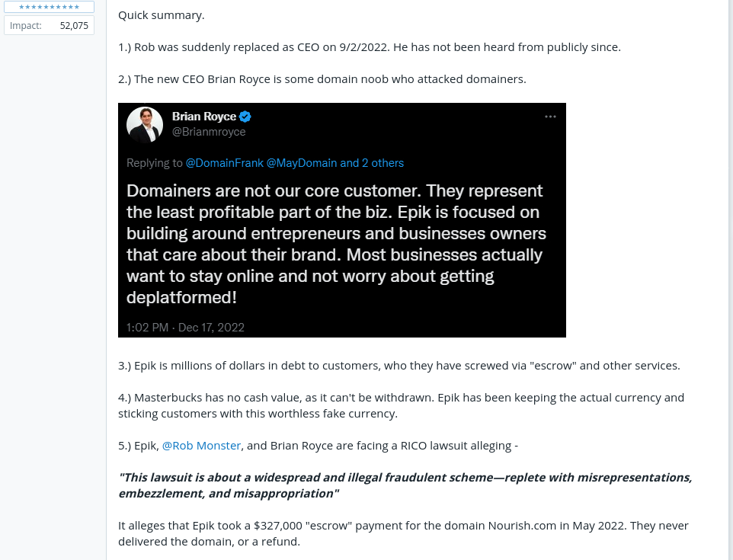The image size is (733, 560).
Task: Click the bold italic lawsuit quote
Action: pos(405,485)
